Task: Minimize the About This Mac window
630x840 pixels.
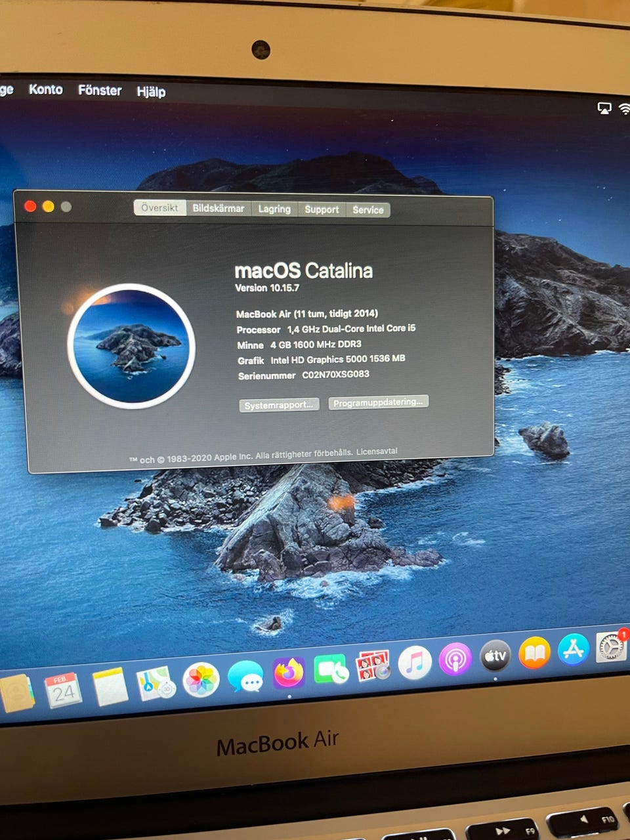Action: pos(48,207)
